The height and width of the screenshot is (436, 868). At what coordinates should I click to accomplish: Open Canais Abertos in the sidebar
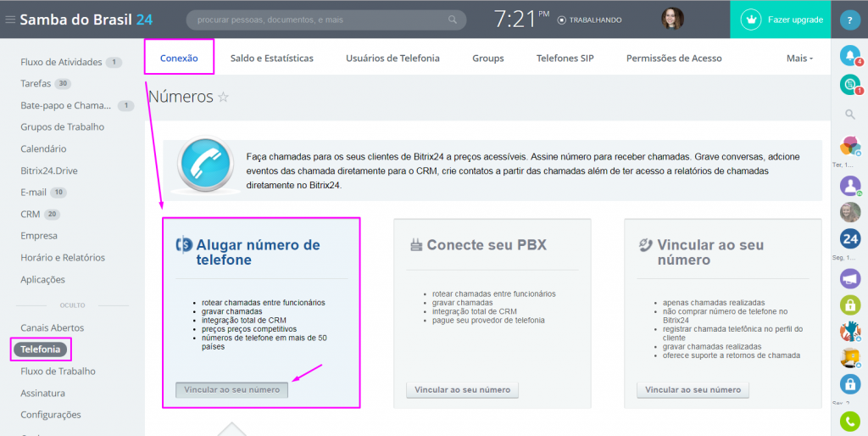coord(52,328)
